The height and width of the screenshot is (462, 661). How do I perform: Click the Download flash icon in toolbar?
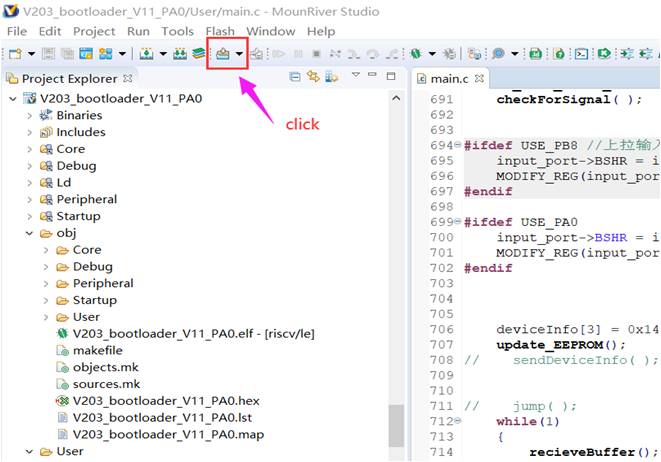pyautogui.click(x=223, y=54)
